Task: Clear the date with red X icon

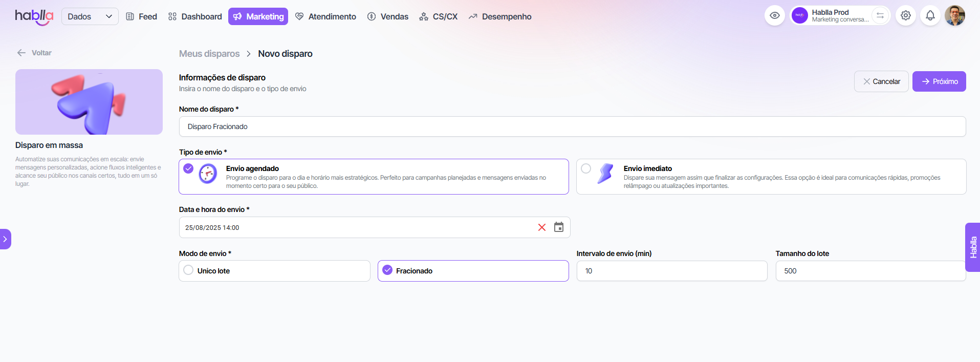Action: pyautogui.click(x=542, y=227)
